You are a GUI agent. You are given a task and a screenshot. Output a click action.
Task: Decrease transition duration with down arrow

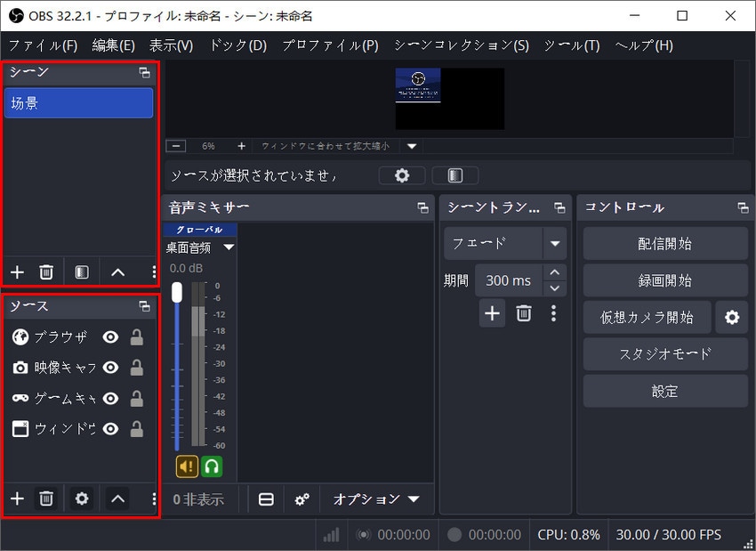tap(554, 288)
